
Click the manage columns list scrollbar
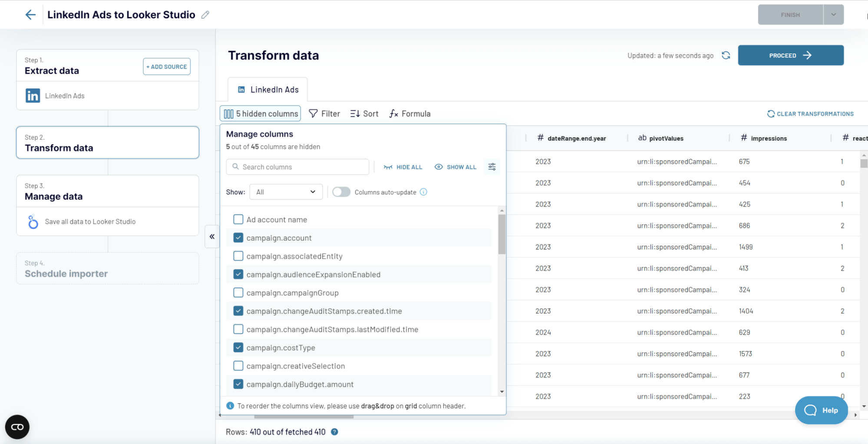point(502,234)
